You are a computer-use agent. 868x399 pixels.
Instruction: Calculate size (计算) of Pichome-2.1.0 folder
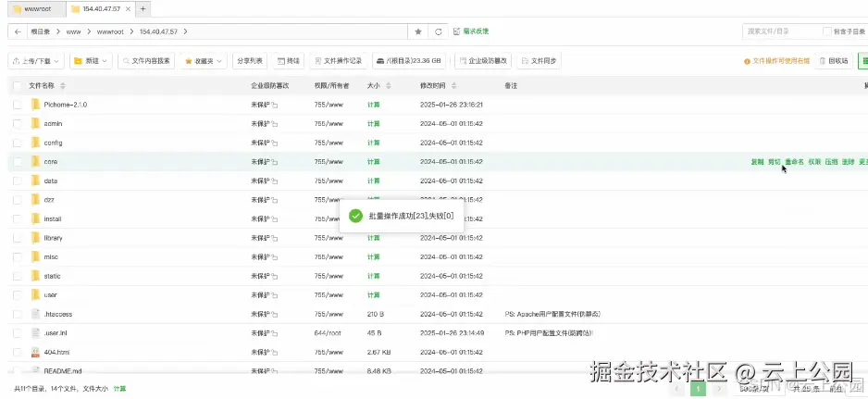tap(374, 105)
